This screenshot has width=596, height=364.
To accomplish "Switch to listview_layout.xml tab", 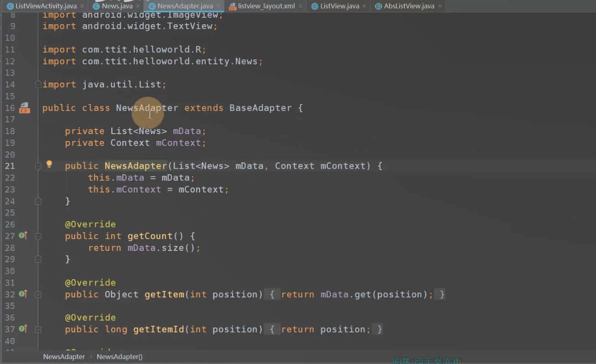I will [x=266, y=6].
